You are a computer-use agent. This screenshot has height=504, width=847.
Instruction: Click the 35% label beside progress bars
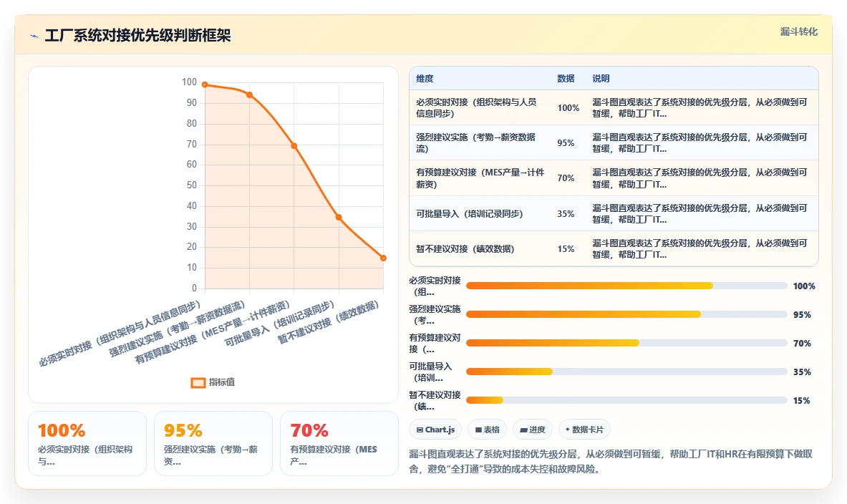click(x=802, y=372)
